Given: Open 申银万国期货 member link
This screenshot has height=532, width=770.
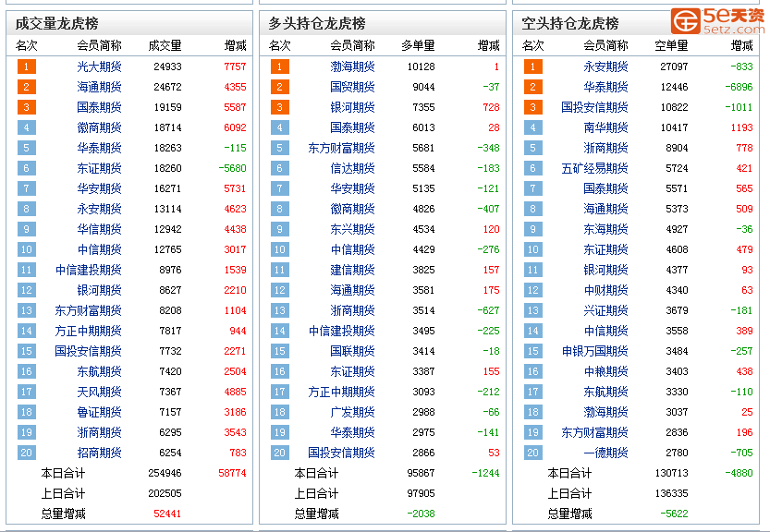Looking at the screenshot, I should [595, 351].
